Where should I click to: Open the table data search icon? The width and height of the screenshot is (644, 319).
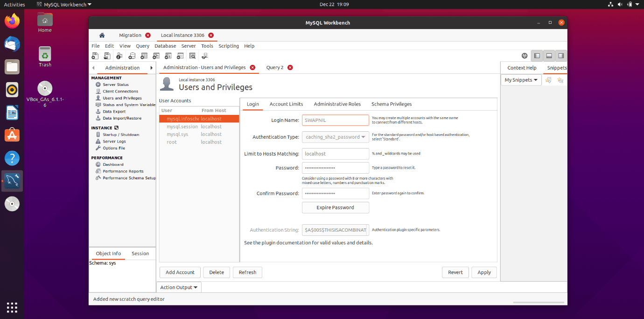tap(192, 56)
